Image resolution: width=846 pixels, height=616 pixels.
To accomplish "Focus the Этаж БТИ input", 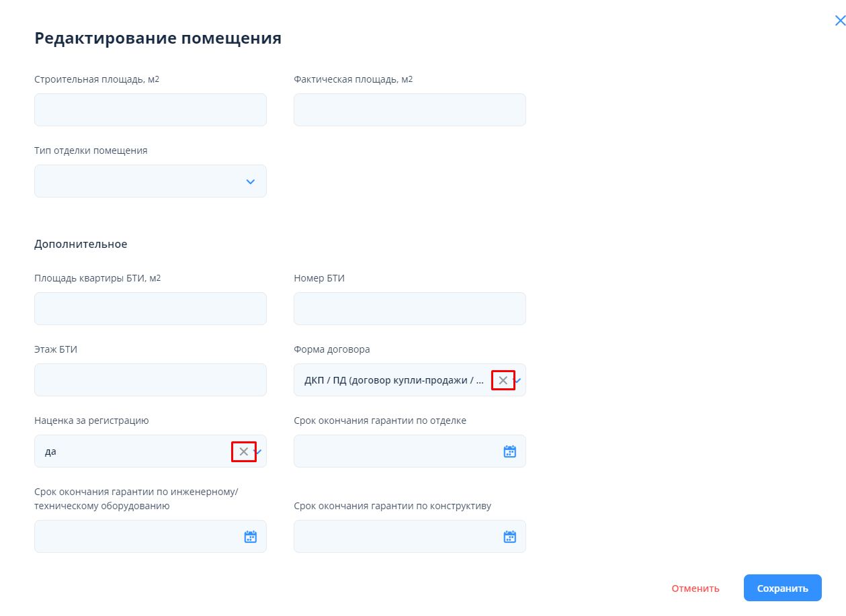I will (150, 380).
